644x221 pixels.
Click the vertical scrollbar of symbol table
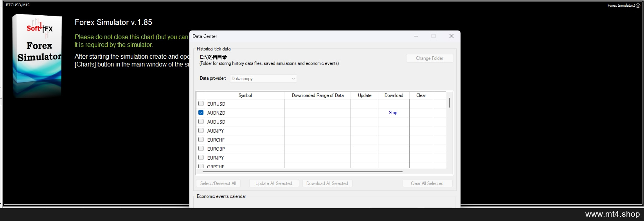coord(450,102)
